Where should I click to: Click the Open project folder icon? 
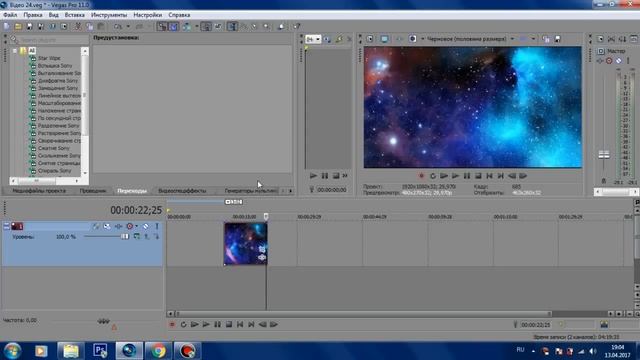coord(18,27)
